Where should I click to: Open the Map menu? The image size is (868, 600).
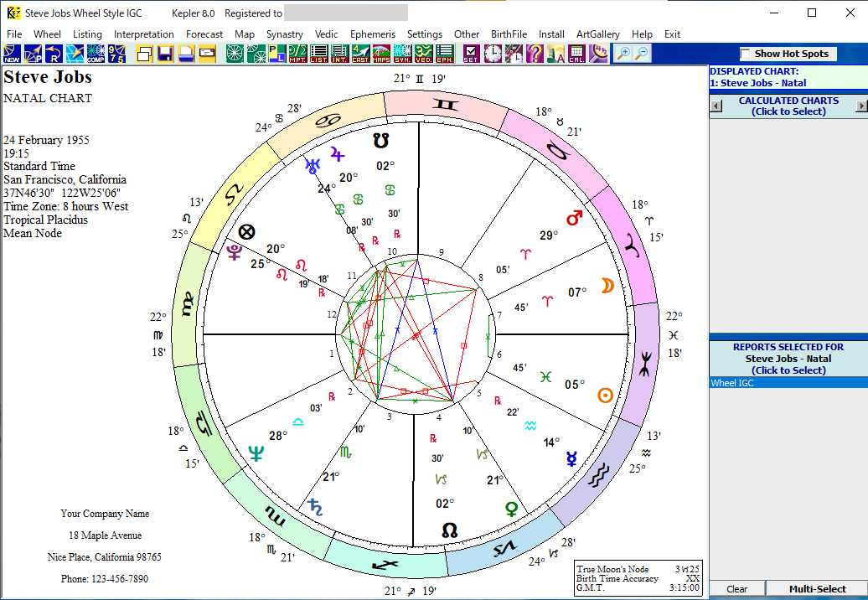click(245, 34)
